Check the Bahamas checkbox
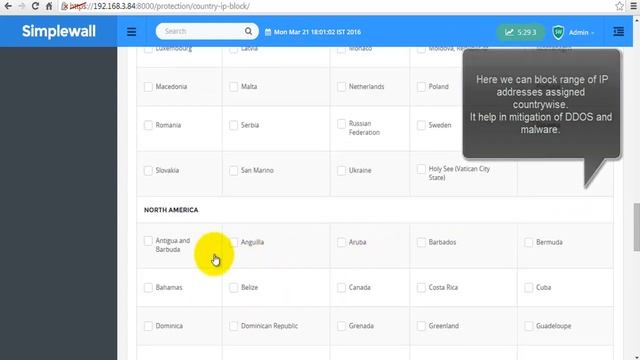Viewport: 640px width, 360px height. [148, 287]
